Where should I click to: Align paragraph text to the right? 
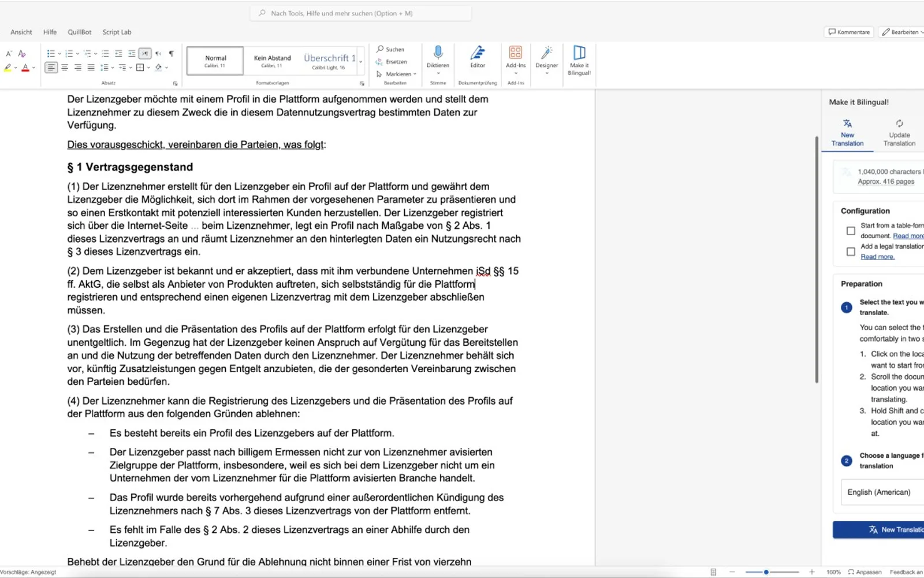pos(77,68)
